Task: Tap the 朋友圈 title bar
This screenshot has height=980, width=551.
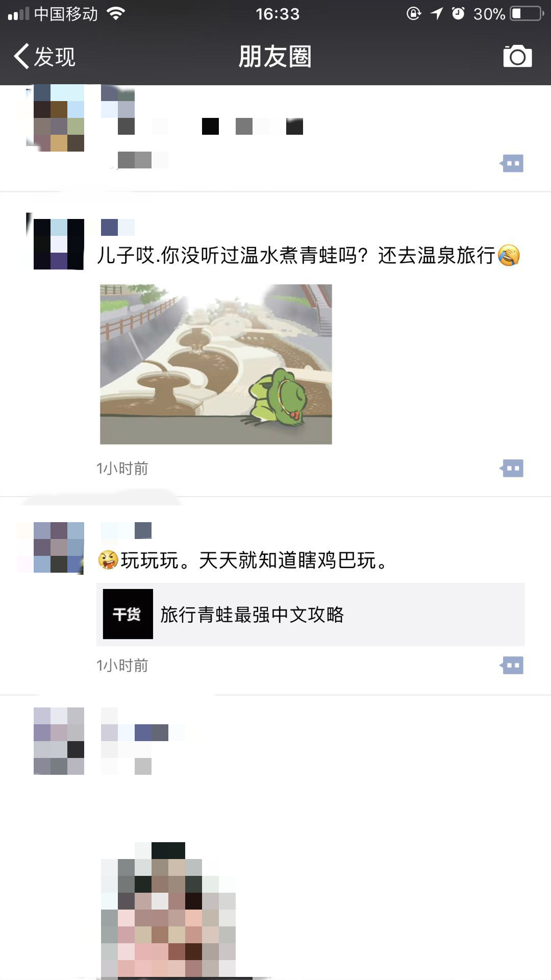Action: point(275,56)
